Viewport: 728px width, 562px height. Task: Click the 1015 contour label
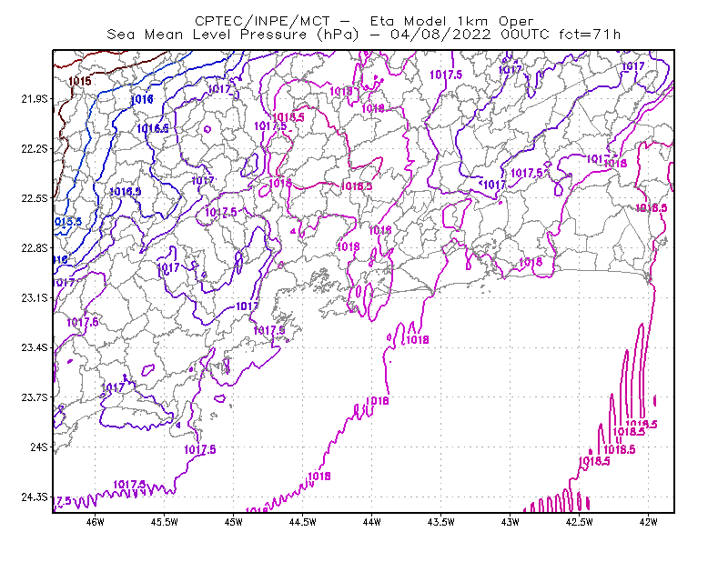(79, 81)
